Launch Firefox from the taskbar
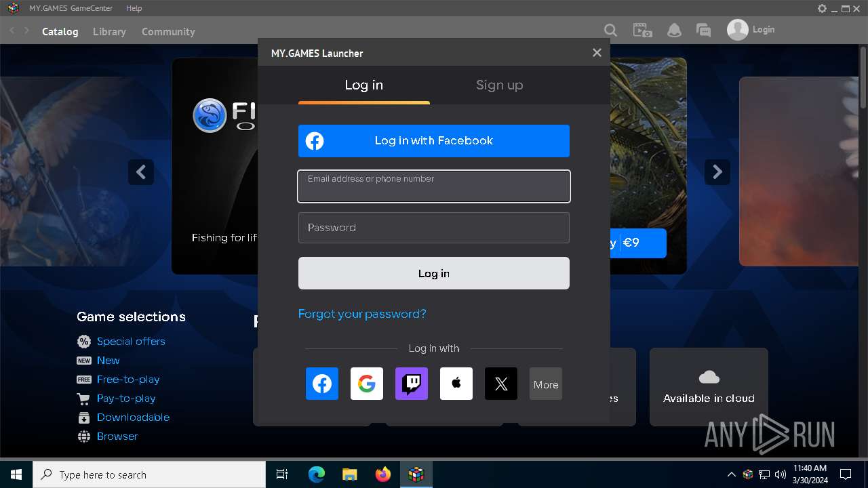 [383, 474]
